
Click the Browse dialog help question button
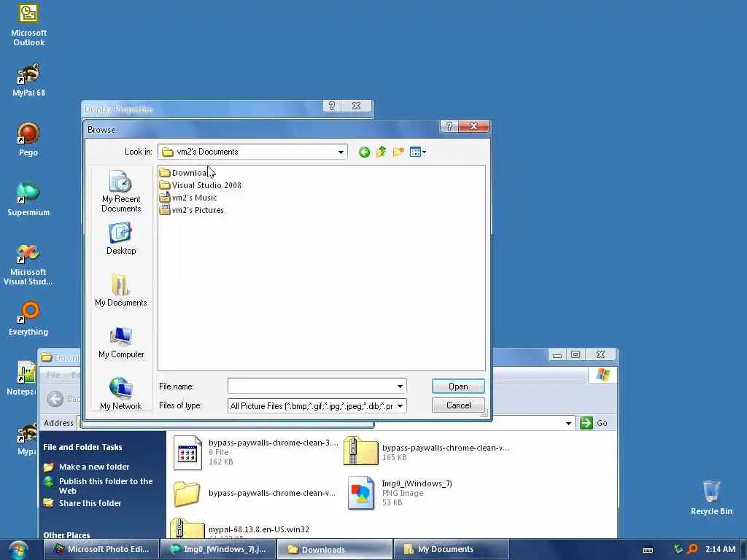click(x=449, y=125)
